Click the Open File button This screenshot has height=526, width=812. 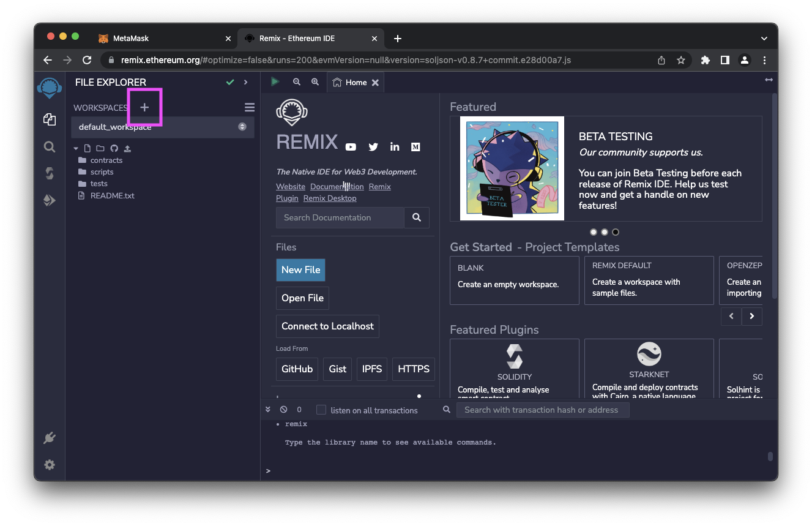pyautogui.click(x=302, y=298)
